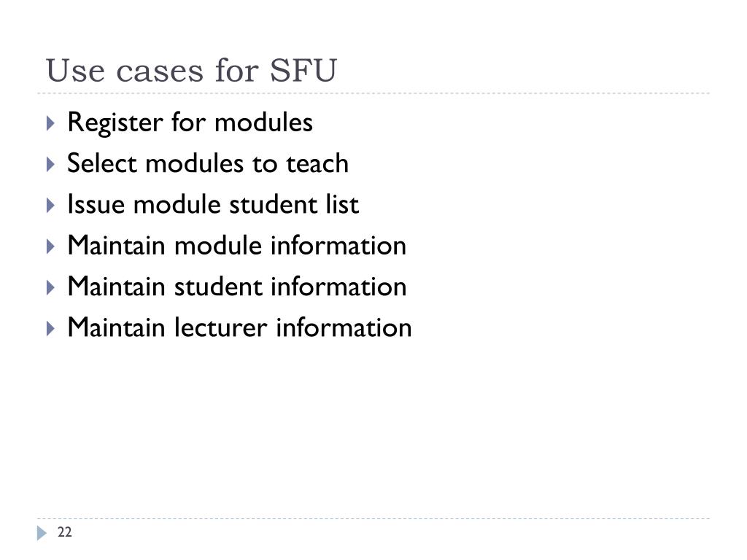This screenshot has height=560, width=747.
Task: Select the Select modules to teach line
Action: (x=208, y=163)
